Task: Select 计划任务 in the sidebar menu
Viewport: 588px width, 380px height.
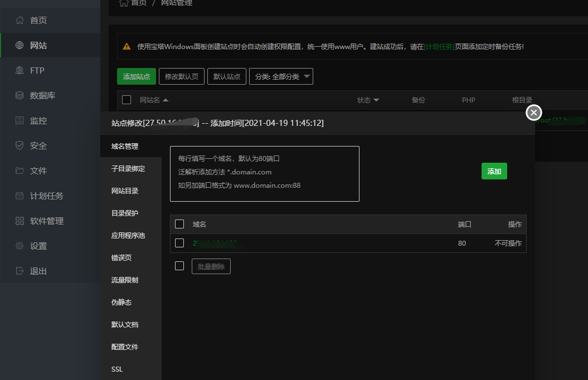Action: [x=50, y=196]
